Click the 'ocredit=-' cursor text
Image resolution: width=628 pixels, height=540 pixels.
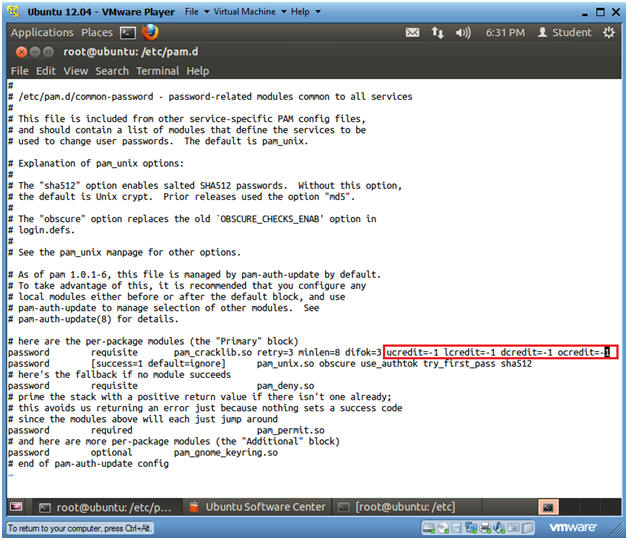pyautogui.click(x=583, y=353)
